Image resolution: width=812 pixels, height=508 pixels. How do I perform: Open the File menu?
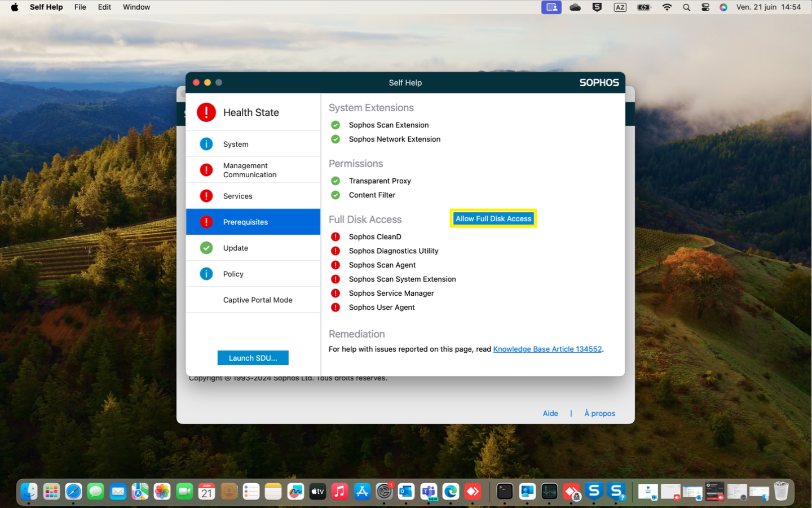(x=80, y=7)
